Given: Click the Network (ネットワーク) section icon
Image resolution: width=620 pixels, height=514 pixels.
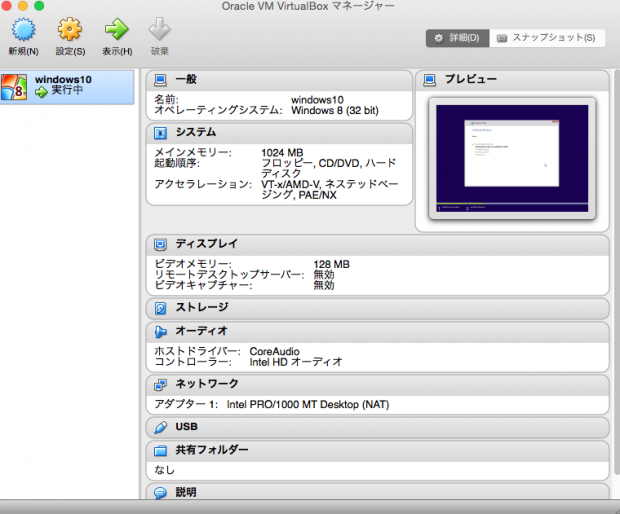Looking at the screenshot, I should tap(160, 385).
